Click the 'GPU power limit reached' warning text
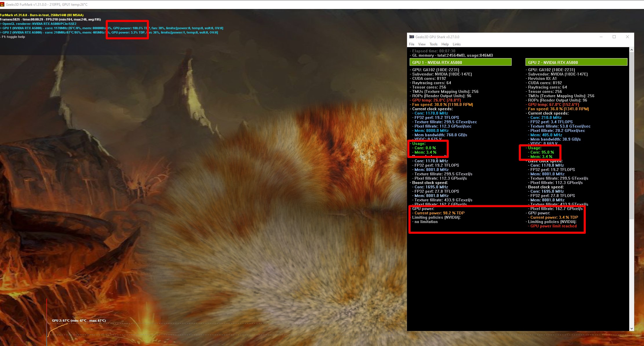 click(553, 226)
